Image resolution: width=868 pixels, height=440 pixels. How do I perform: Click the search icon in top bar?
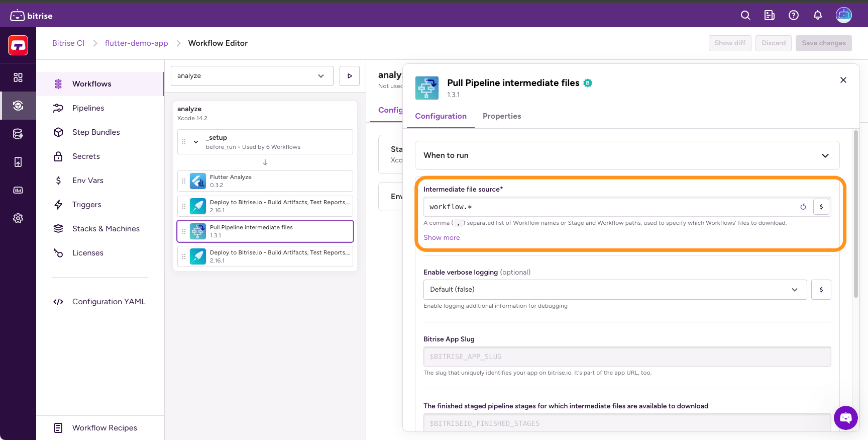point(745,16)
